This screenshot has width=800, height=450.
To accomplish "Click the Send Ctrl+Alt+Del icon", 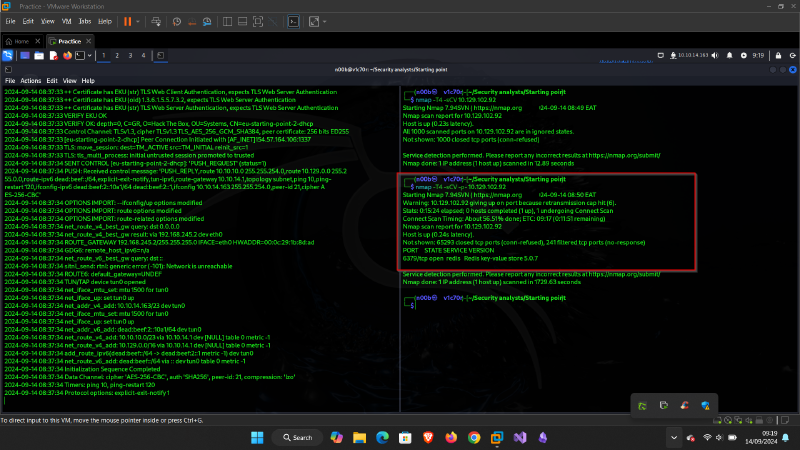I will point(156,20).
